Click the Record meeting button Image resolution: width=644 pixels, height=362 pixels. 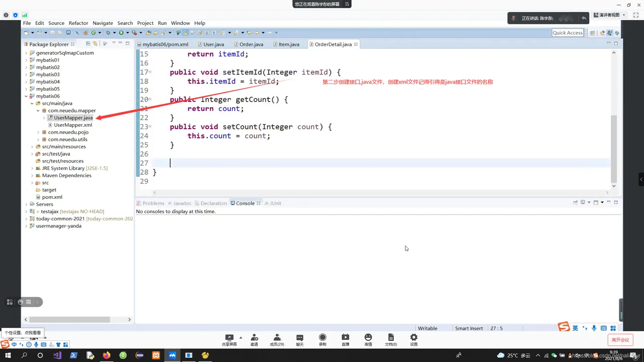322,340
